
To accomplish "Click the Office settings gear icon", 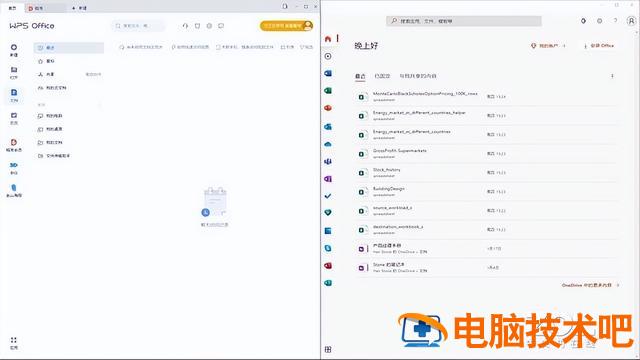I will click(x=599, y=21).
